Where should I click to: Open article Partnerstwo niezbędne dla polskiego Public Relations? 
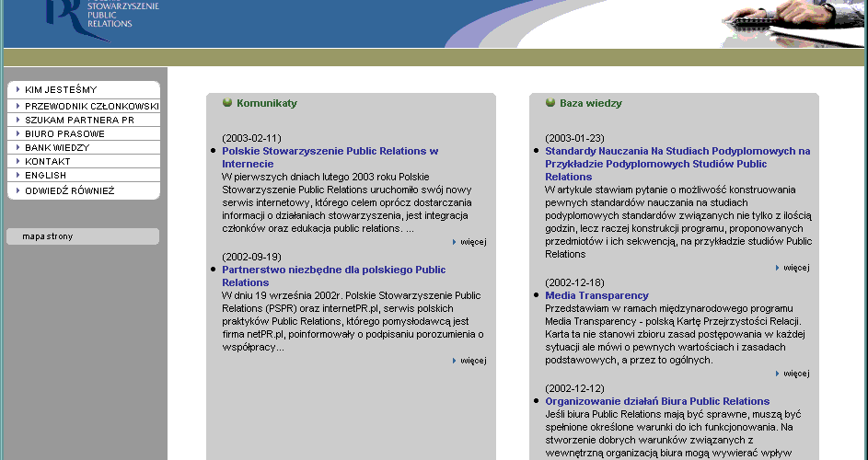point(334,276)
